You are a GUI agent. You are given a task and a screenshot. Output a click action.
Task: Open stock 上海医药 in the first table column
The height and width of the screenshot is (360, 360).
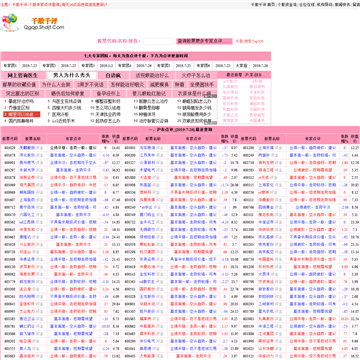click(x=26, y=200)
